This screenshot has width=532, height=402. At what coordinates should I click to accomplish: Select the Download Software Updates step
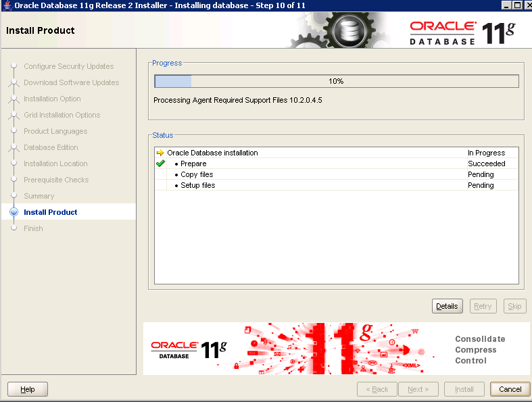pos(71,82)
